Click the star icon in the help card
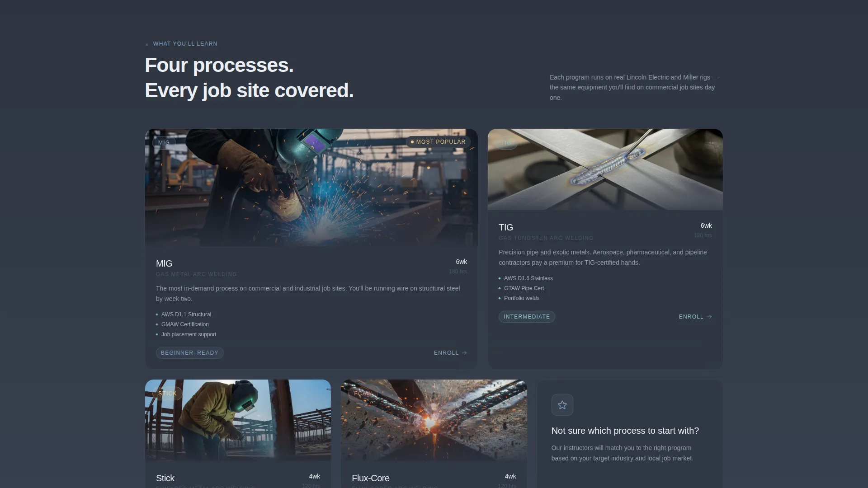Screen dimensions: 868x488 (562, 405)
